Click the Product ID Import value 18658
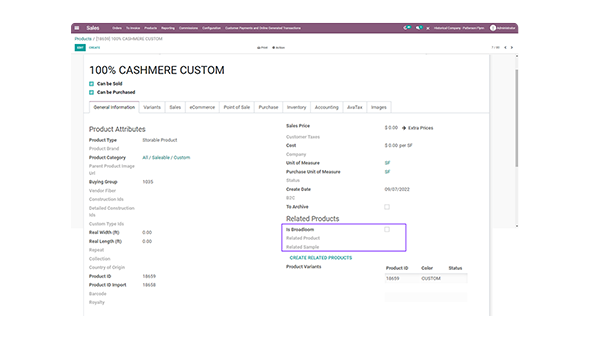The image size is (590, 360). [149, 285]
